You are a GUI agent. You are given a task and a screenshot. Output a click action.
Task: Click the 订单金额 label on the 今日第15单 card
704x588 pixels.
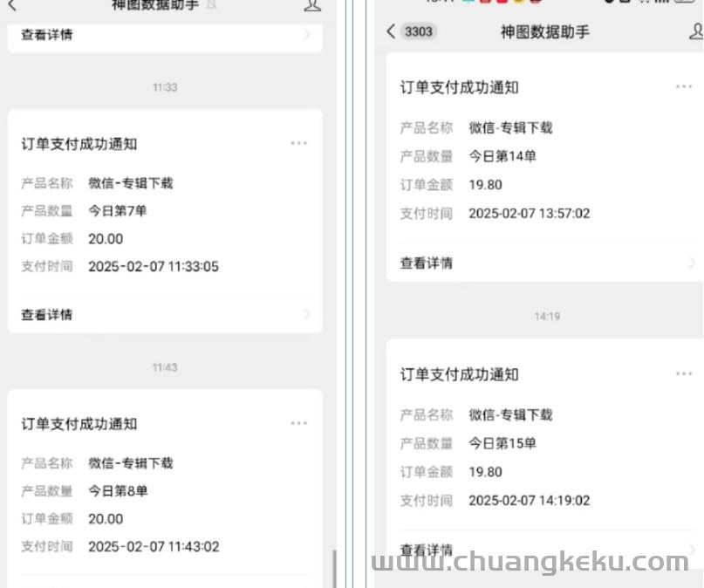(426, 472)
